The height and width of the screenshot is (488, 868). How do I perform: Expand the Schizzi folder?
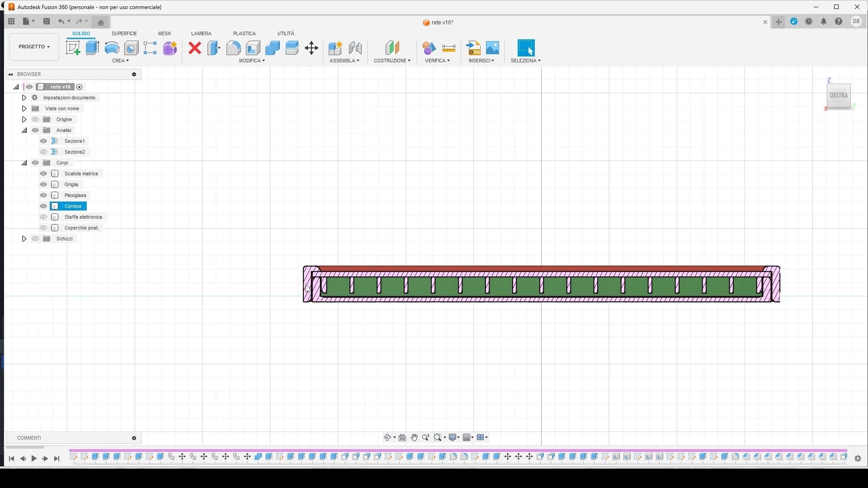click(24, 239)
